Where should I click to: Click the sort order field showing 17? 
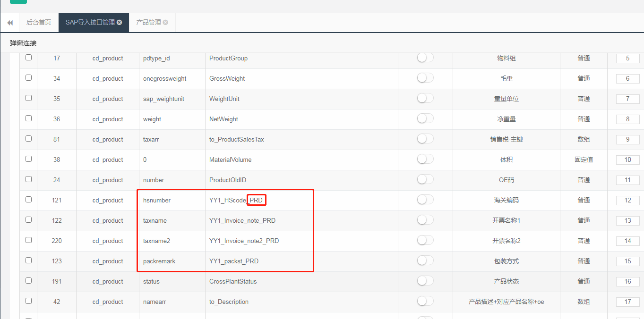tap(627, 302)
